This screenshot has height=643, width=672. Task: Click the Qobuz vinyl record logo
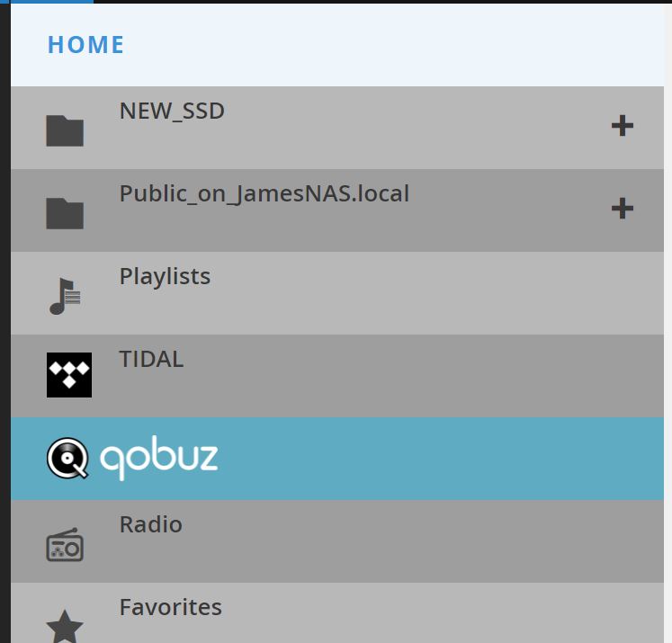pyautogui.click(x=67, y=458)
